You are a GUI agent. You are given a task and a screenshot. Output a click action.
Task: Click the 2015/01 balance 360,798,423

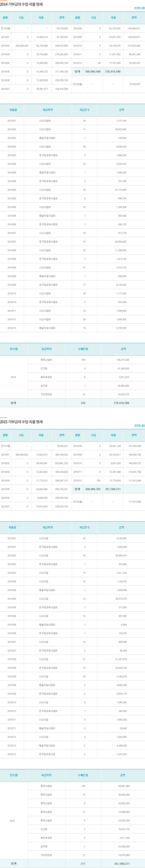(x=62, y=455)
